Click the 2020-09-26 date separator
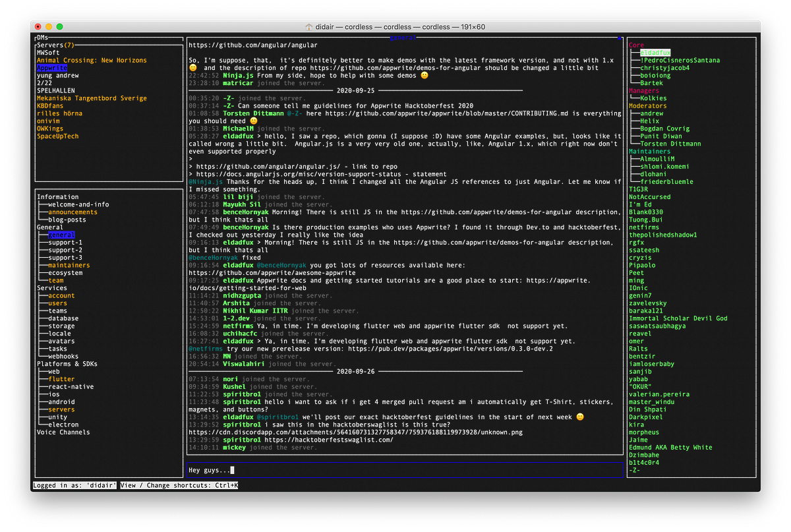 coord(355,371)
